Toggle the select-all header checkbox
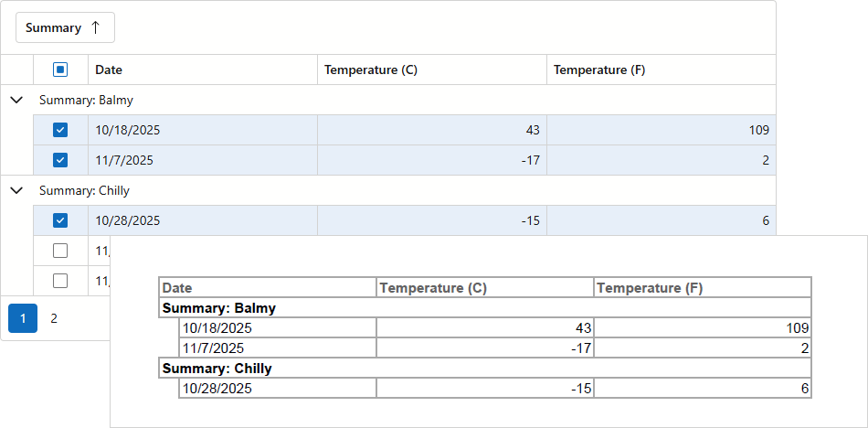 60,70
